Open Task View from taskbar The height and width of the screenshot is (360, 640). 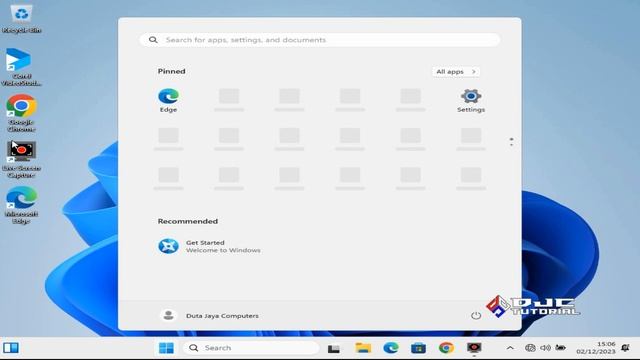click(334, 348)
